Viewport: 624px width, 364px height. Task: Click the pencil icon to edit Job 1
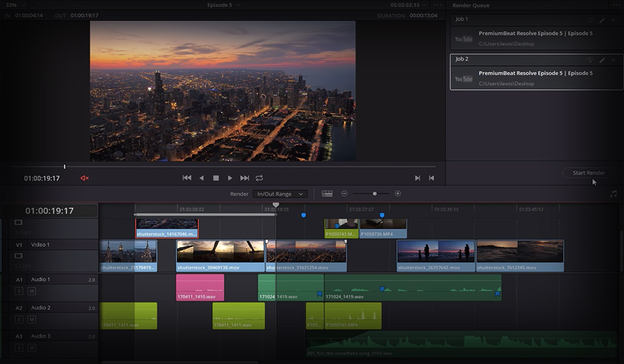(602, 20)
